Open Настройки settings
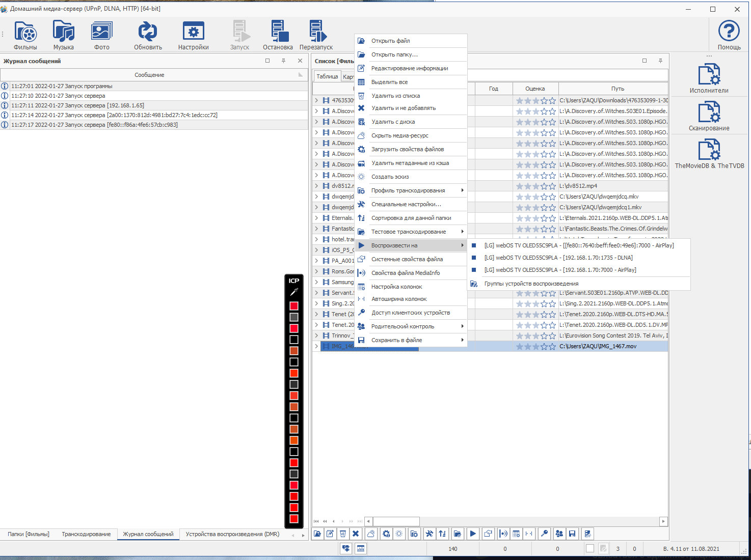This screenshot has height=560, width=751. [193, 35]
